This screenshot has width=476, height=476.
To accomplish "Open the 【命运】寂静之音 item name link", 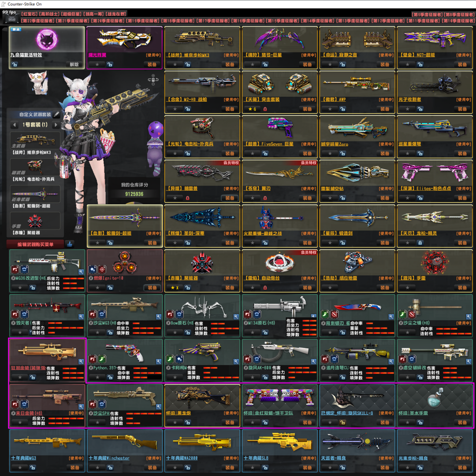I will point(340,55).
